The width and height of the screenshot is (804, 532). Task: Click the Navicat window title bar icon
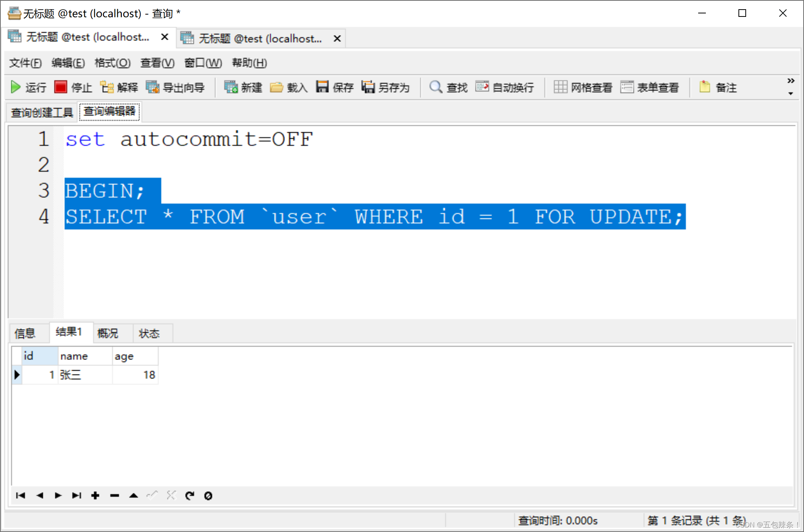[14, 13]
